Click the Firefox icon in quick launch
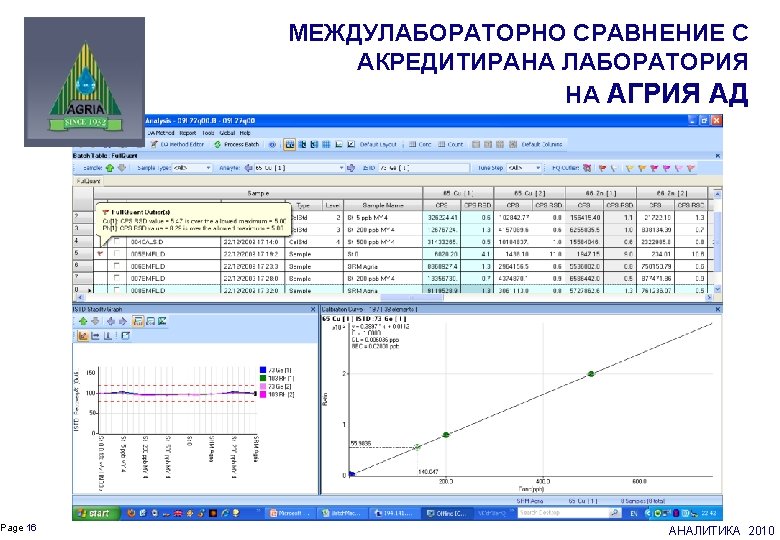The height and width of the screenshot is (540, 780). tap(132, 513)
